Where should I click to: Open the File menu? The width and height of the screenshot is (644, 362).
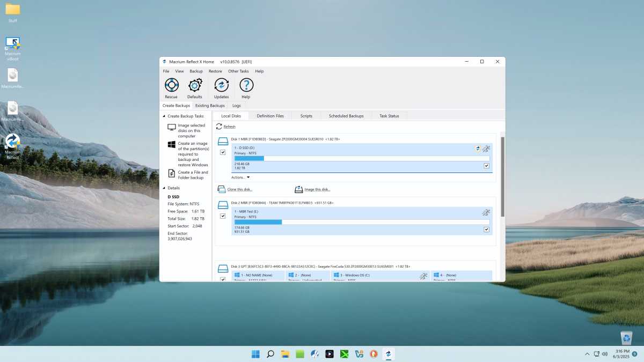point(166,71)
